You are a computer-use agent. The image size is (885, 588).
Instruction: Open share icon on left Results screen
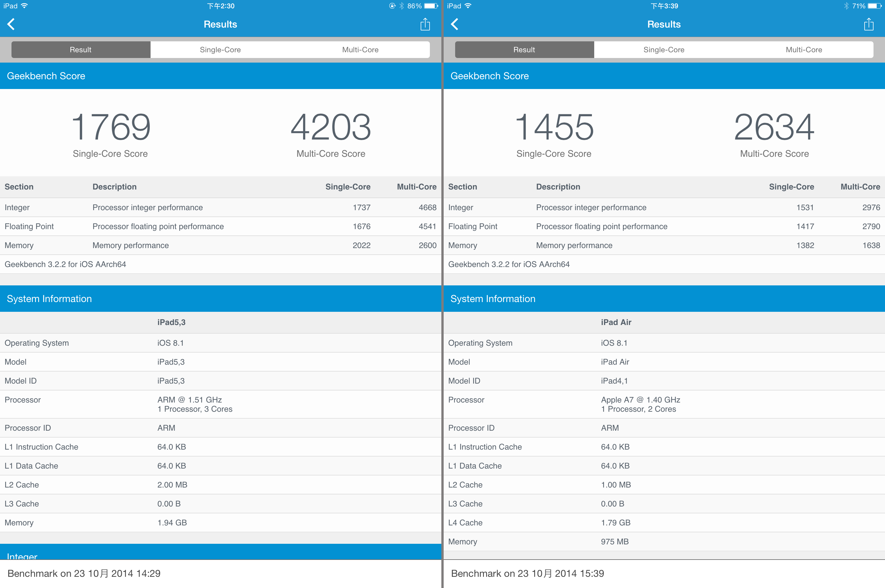pyautogui.click(x=425, y=24)
